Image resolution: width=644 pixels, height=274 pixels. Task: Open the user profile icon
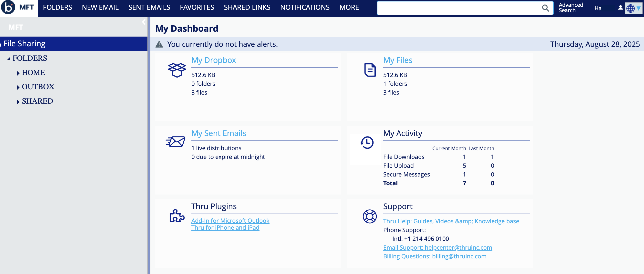[x=621, y=8]
